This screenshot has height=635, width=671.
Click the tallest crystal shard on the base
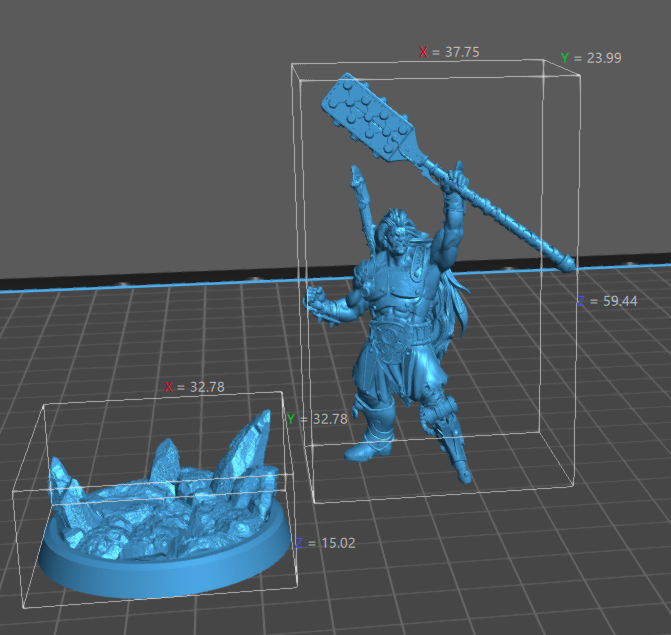click(251, 438)
